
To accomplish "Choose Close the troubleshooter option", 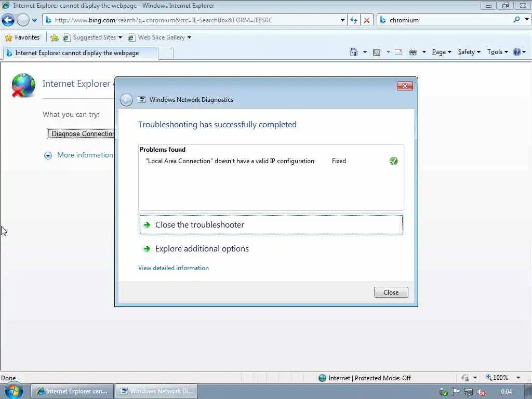I will tap(271, 224).
